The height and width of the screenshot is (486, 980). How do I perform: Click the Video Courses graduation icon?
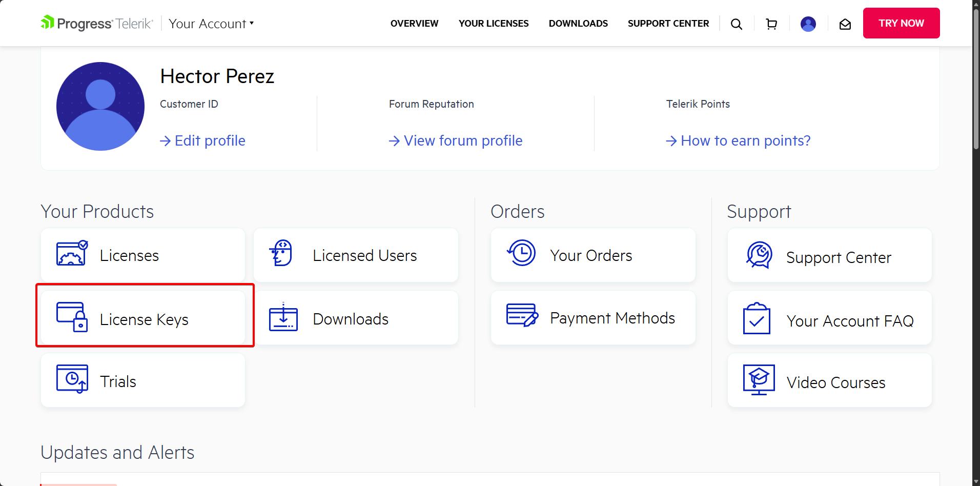point(759,380)
